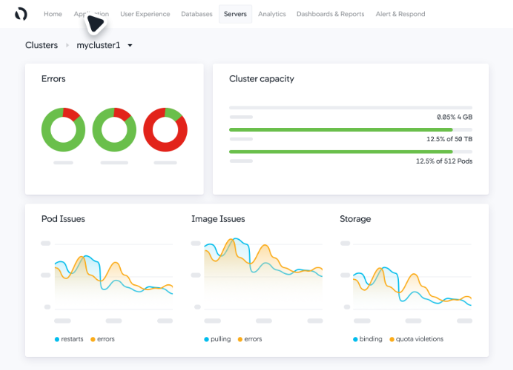Viewport: 513px width, 370px height.
Task: Click the first mostly-green Errors donut
Action: (63, 130)
